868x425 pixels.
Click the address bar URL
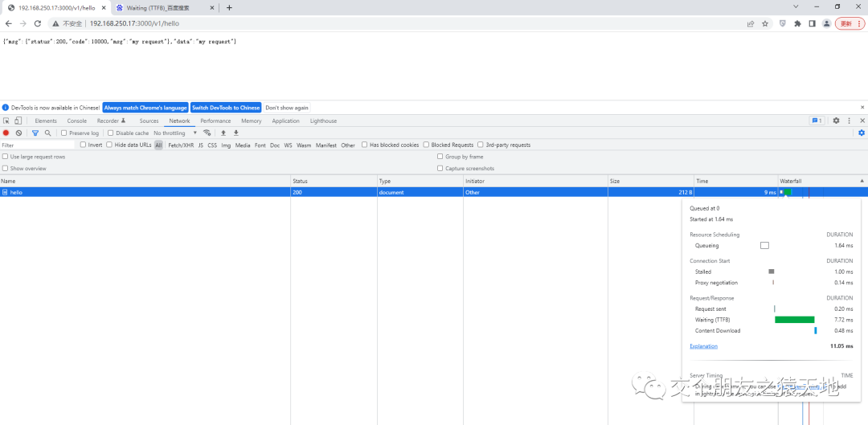coord(134,24)
